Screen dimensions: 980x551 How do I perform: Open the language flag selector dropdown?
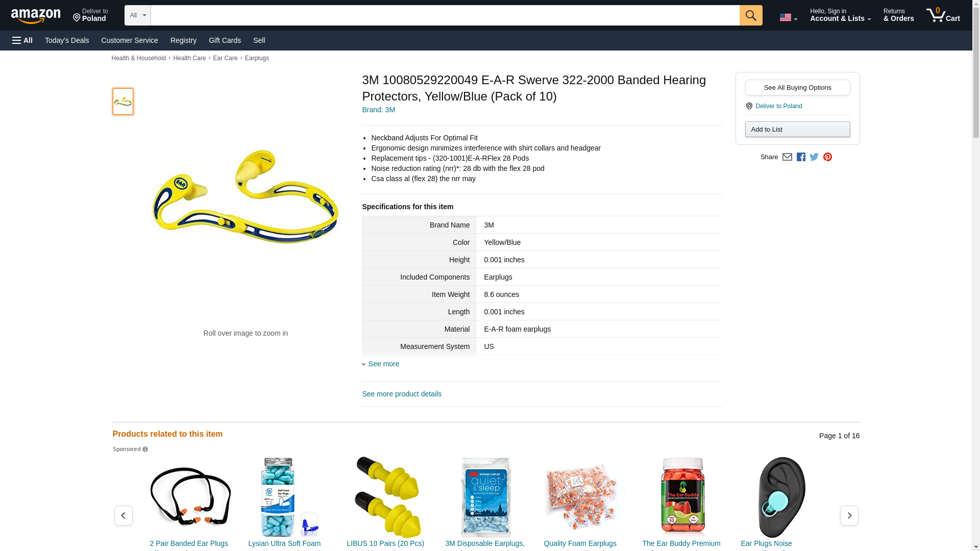(788, 17)
